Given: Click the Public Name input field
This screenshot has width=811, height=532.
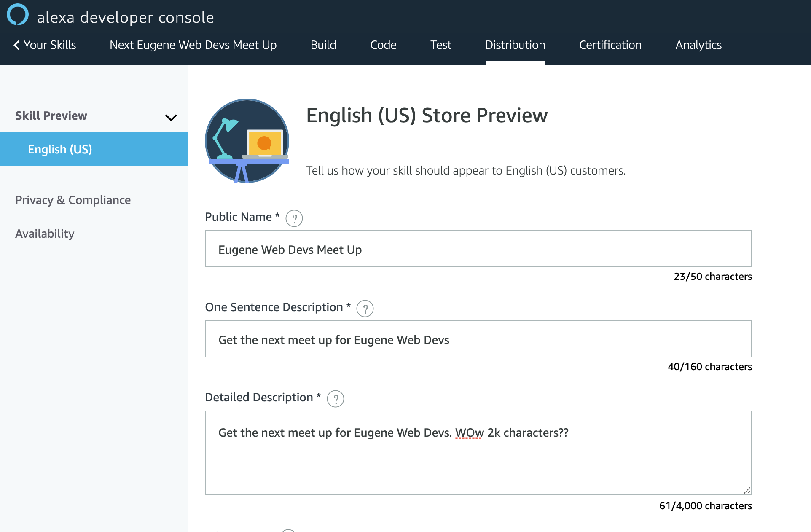Looking at the screenshot, I should pos(478,249).
